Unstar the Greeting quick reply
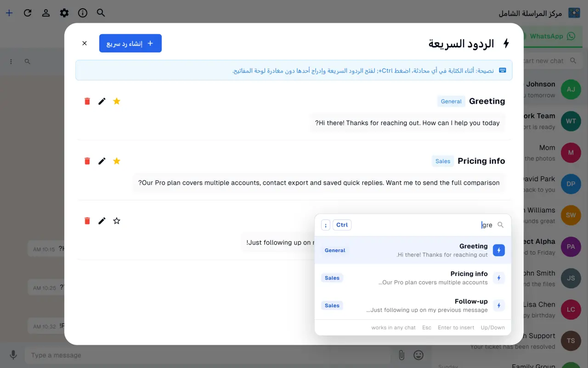The height and width of the screenshot is (368, 588). 117,101
